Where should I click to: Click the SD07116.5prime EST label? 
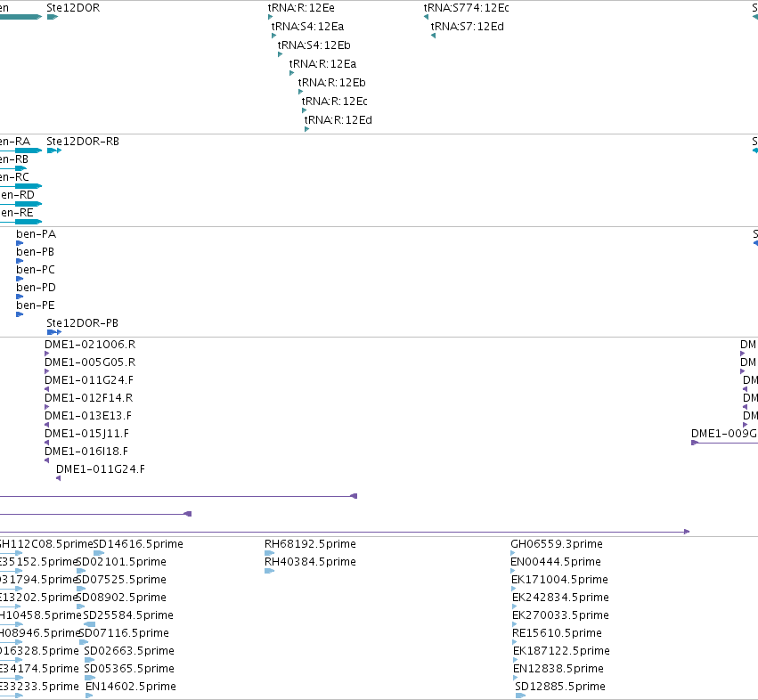124,633
